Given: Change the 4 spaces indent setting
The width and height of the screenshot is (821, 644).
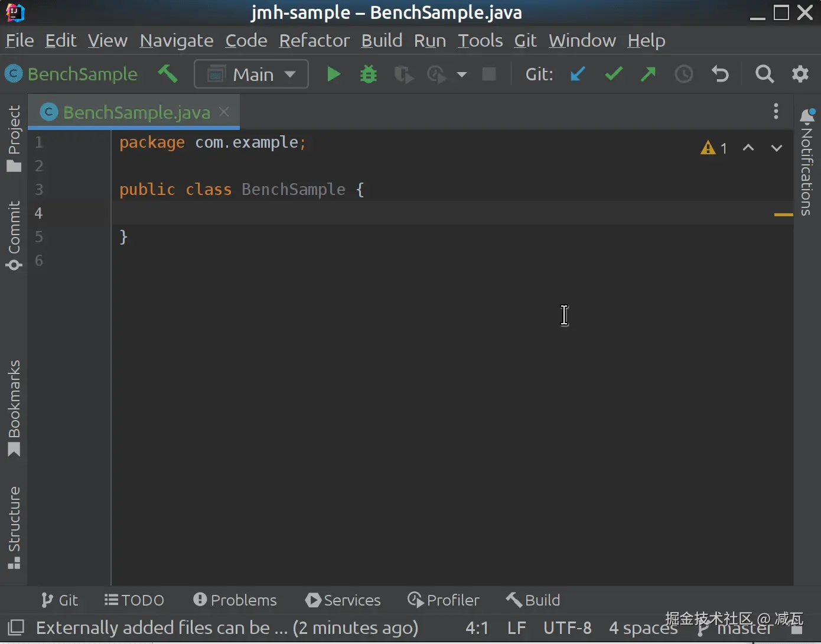Looking at the screenshot, I should pyautogui.click(x=643, y=627).
